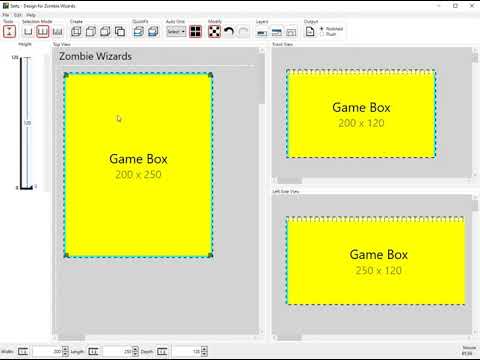Viewport: 480px width, 360px height.
Task: Click the first Create box icon
Action: click(x=76, y=32)
